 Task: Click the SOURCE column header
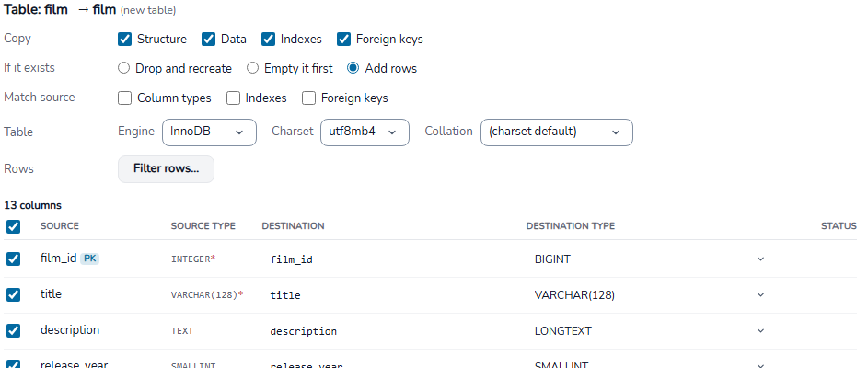point(59,225)
